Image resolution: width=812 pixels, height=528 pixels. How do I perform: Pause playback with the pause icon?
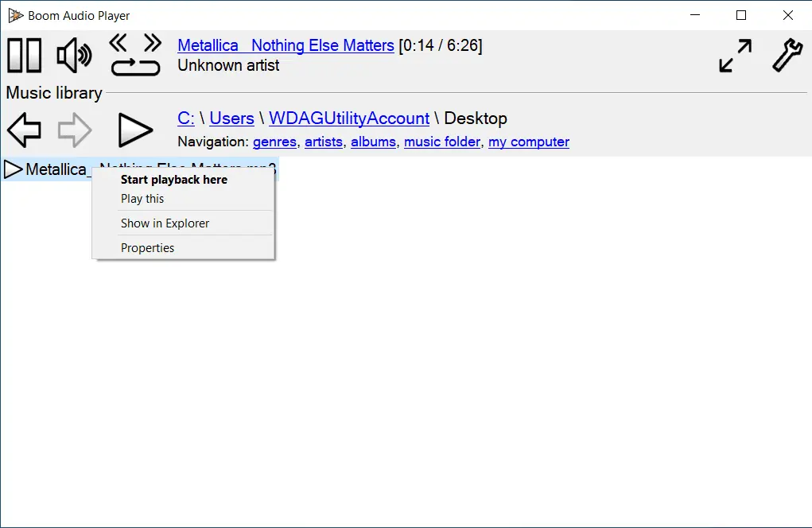click(x=25, y=56)
